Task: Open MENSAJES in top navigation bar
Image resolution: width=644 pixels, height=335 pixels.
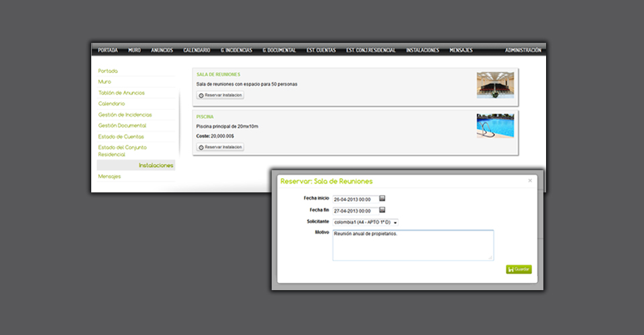Action: [462, 50]
